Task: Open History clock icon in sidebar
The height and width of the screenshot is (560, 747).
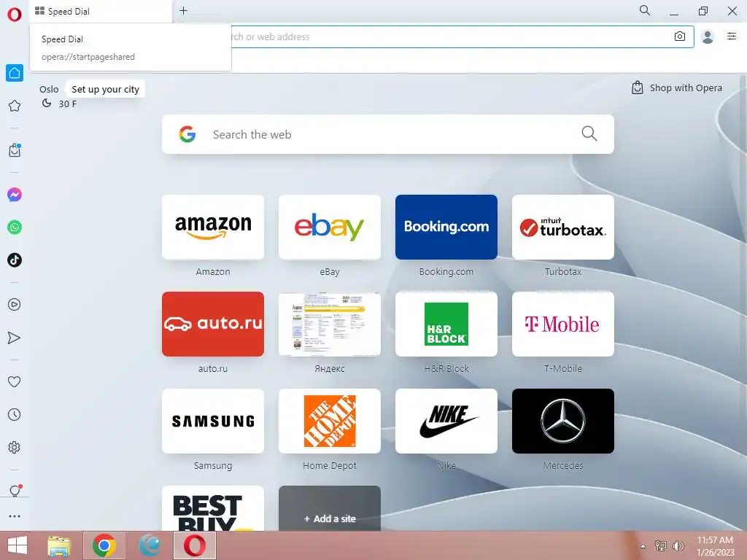Action: pyautogui.click(x=15, y=415)
